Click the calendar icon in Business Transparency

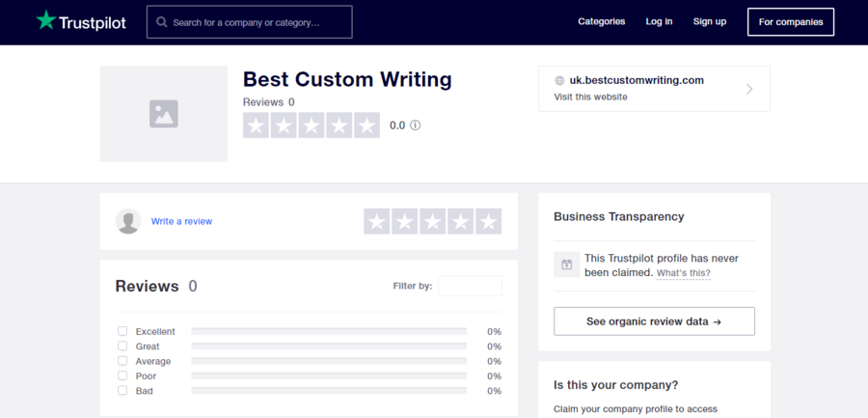pyautogui.click(x=566, y=265)
